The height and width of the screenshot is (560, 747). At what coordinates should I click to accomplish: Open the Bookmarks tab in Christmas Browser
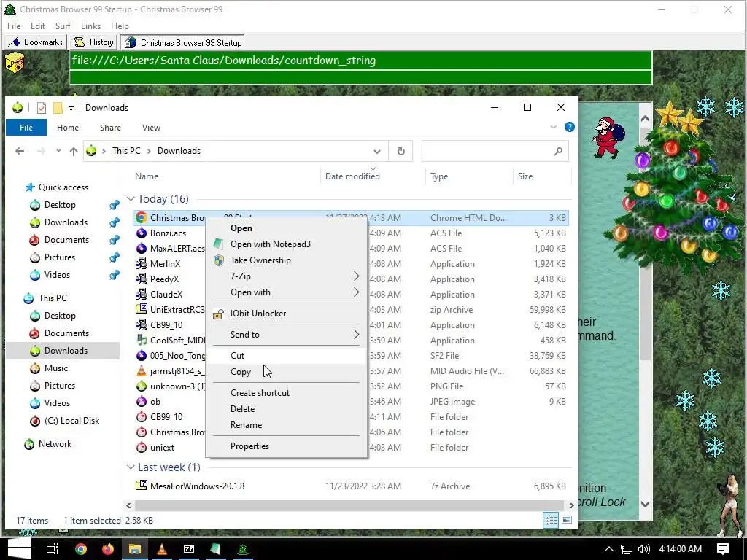(35, 42)
